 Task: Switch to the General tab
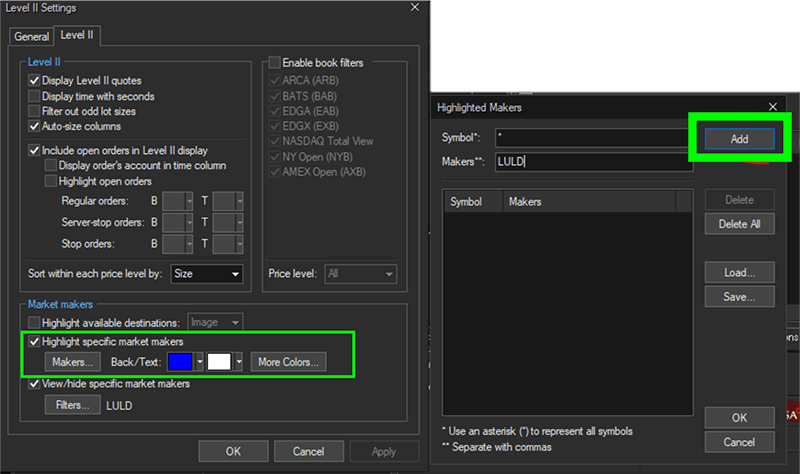coord(31,37)
